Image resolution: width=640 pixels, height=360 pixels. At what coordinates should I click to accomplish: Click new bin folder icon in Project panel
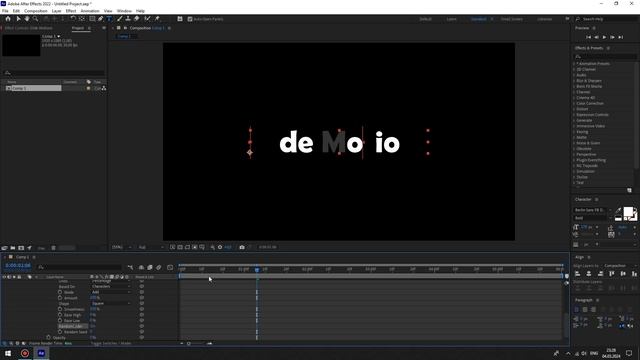pos(13,248)
